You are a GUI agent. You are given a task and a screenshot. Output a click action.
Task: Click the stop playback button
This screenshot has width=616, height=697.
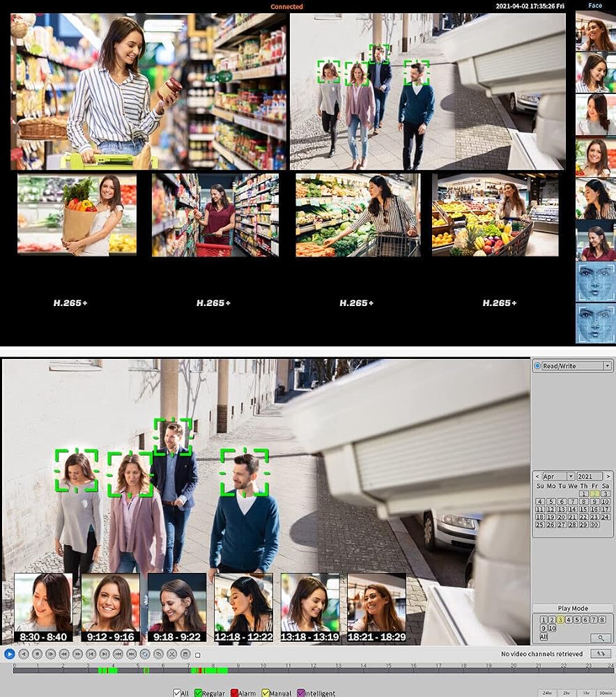click(x=38, y=654)
